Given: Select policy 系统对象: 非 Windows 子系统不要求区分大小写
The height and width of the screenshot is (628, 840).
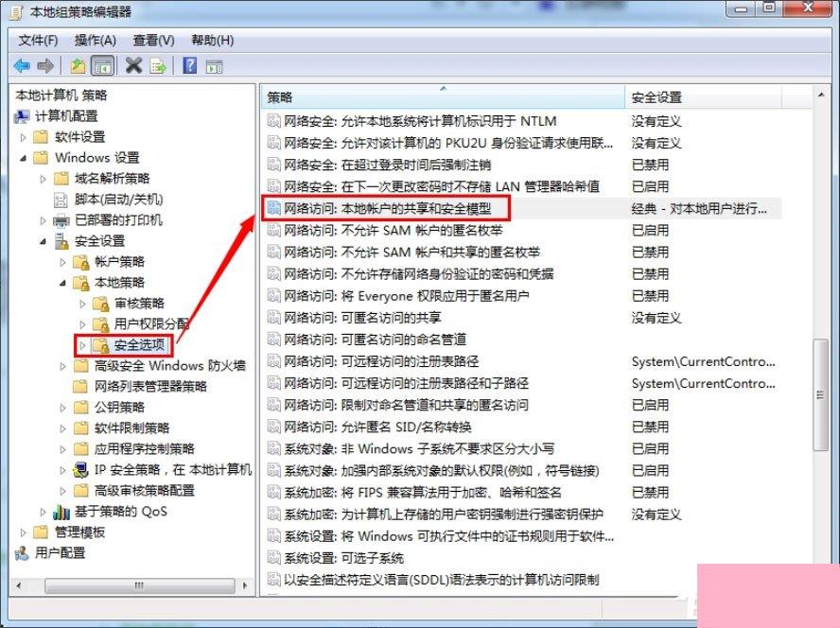Looking at the screenshot, I should (419, 449).
